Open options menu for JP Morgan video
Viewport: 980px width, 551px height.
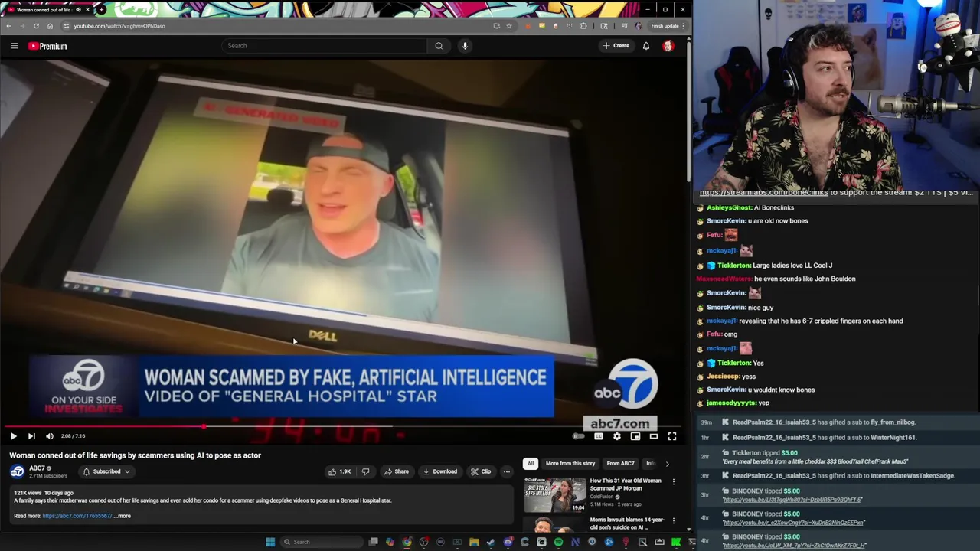[x=674, y=482]
